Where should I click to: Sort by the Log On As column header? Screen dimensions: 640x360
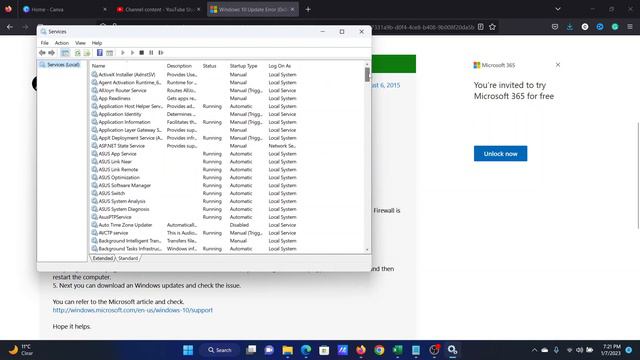click(280, 66)
